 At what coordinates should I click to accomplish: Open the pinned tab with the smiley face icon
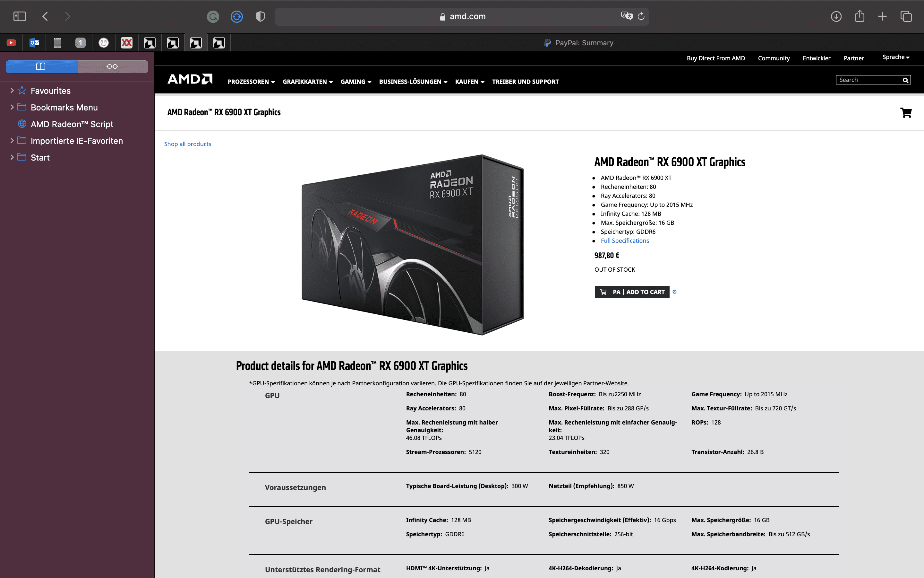[104, 43]
